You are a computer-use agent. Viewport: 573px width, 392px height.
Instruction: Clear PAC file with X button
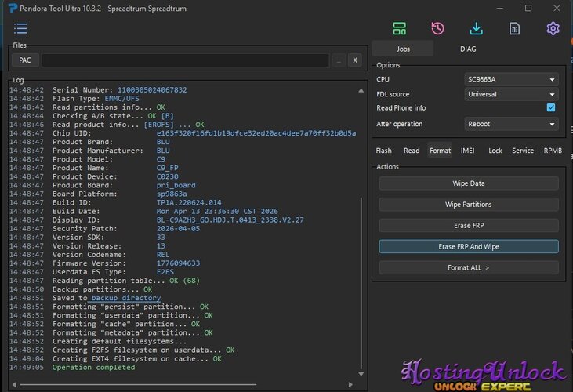point(355,60)
